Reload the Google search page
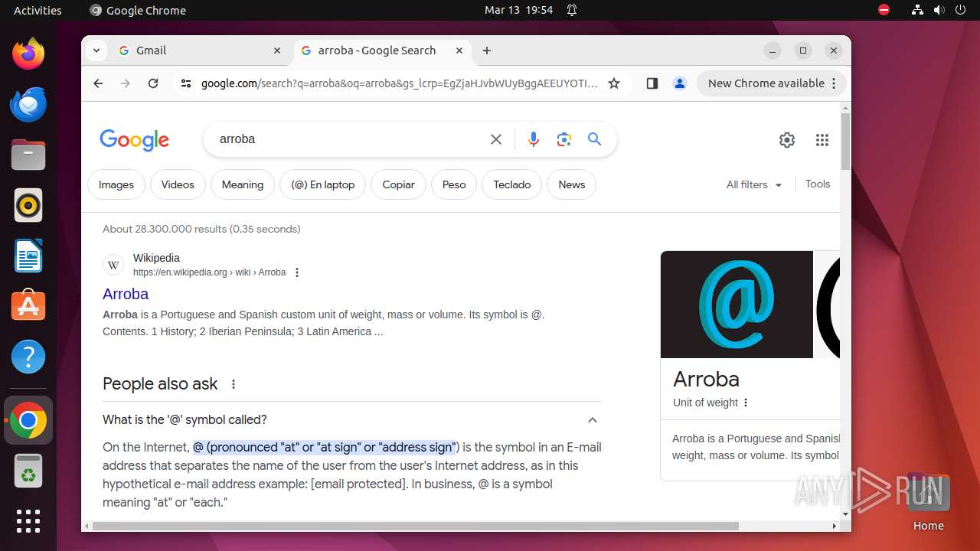 coord(153,83)
